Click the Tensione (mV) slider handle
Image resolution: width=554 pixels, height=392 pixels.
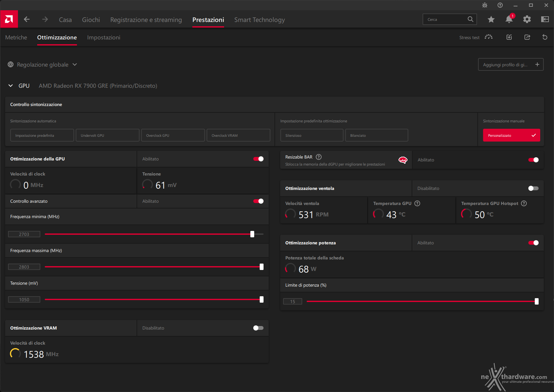262,299
